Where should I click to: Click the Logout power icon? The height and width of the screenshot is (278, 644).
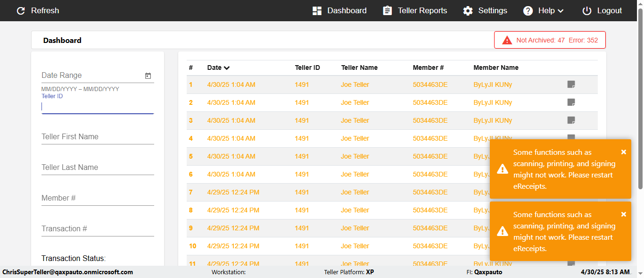tap(586, 10)
